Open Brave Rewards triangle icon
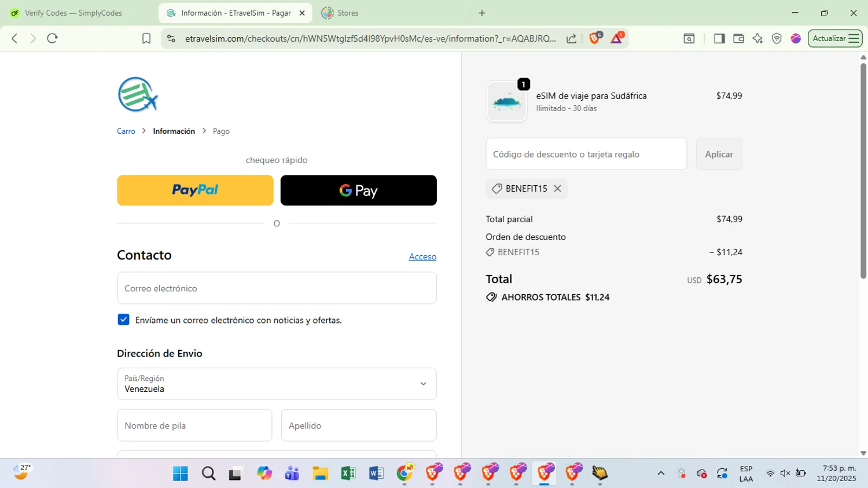Image resolution: width=868 pixels, height=488 pixels. click(x=616, y=38)
